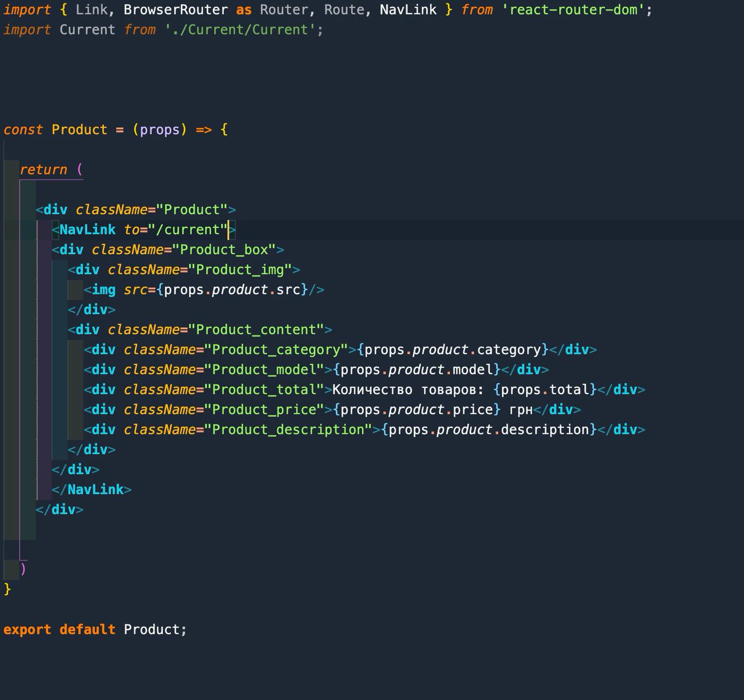Click {props.total} expression
This screenshot has width=744, height=700.
pyautogui.click(x=545, y=390)
